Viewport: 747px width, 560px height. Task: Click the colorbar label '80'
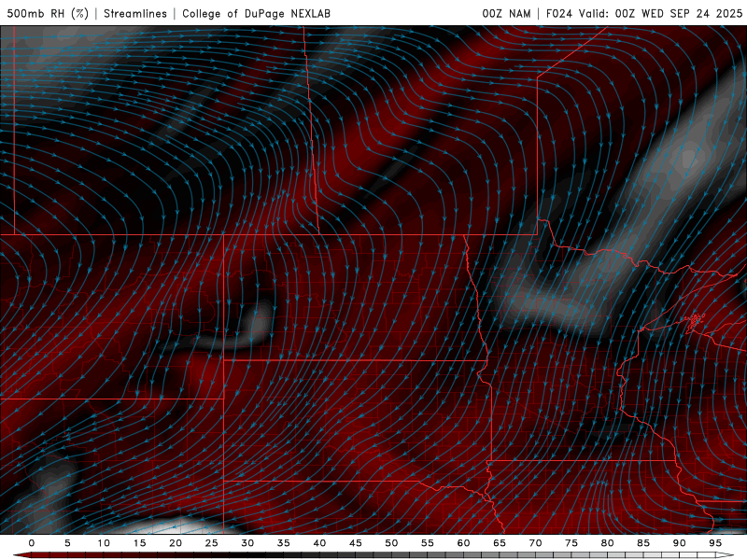click(x=607, y=543)
